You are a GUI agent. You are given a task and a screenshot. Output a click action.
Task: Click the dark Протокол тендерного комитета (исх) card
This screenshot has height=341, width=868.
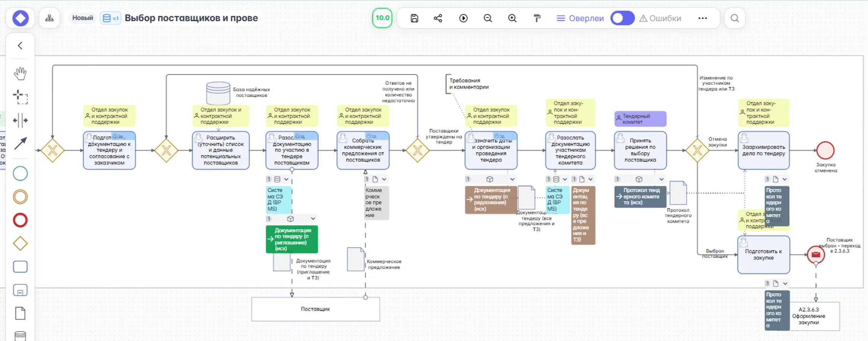pos(640,197)
